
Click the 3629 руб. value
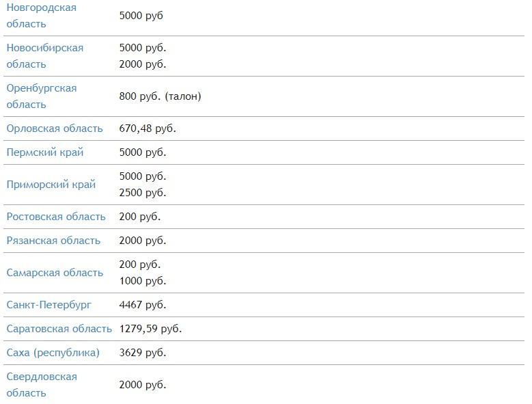tap(142, 353)
